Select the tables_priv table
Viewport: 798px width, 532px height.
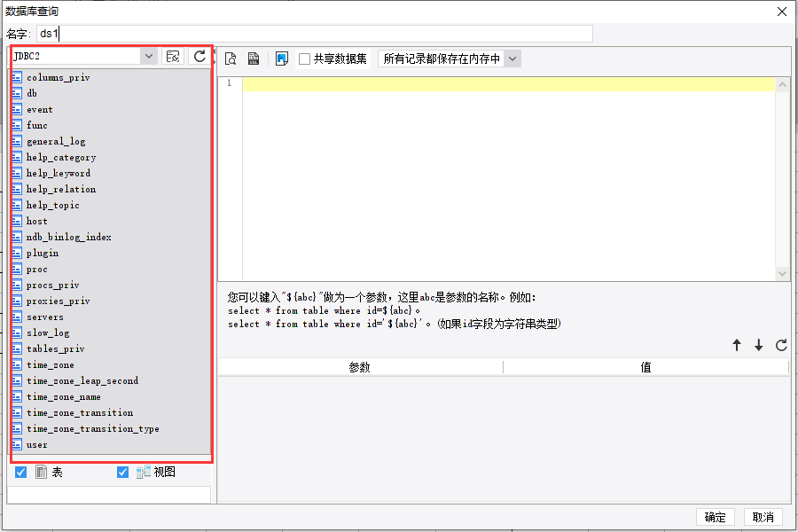(56, 348)
